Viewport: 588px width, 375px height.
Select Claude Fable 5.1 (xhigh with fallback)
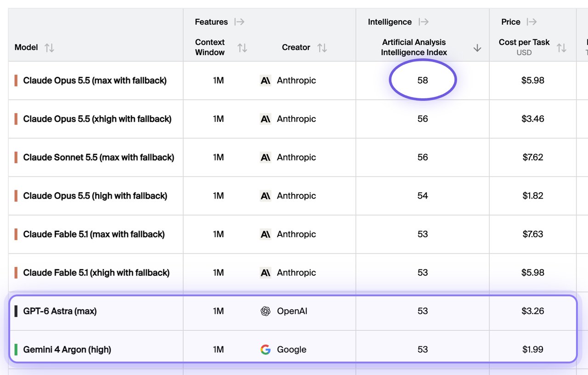coord(96,273)
